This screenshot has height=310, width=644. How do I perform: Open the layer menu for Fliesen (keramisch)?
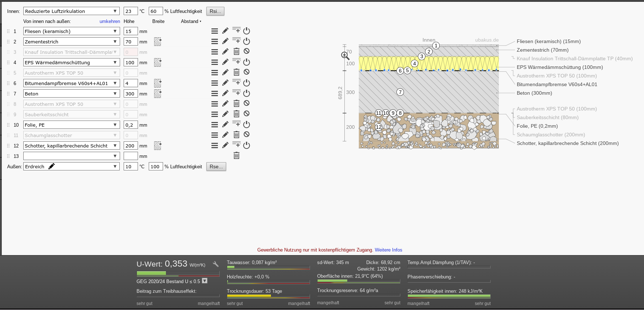pyautogui.click(x=215, y=31)
